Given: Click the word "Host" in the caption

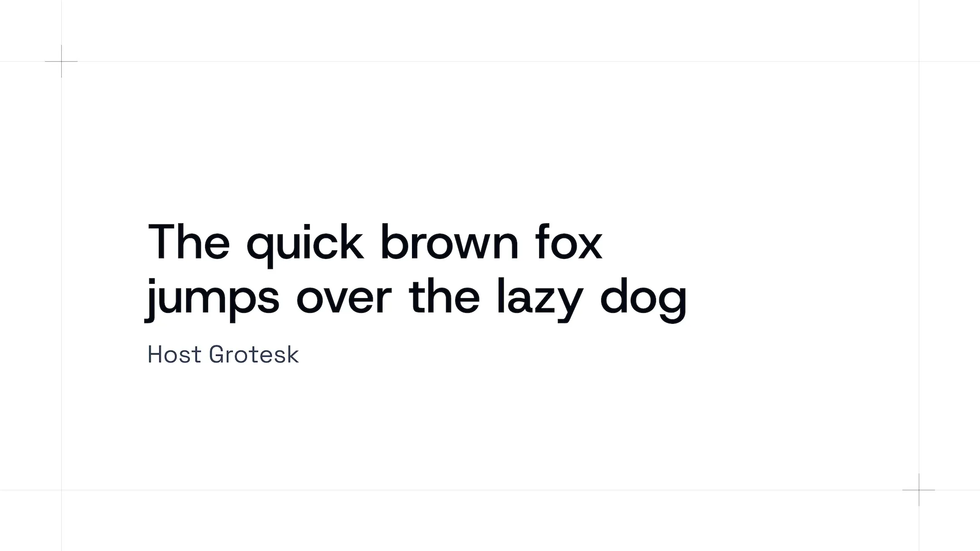Looking at the screenshot, I should pos(174,355).
